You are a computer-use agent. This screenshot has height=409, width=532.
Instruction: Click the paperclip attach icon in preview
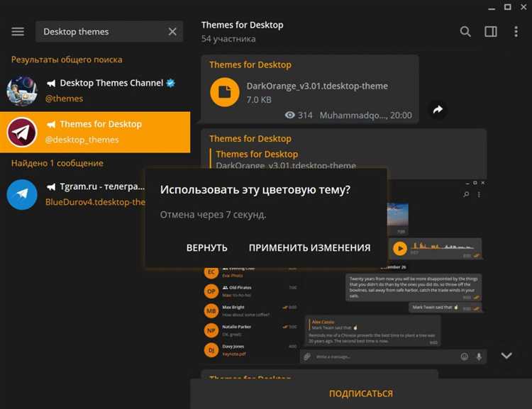pos(307,357)
